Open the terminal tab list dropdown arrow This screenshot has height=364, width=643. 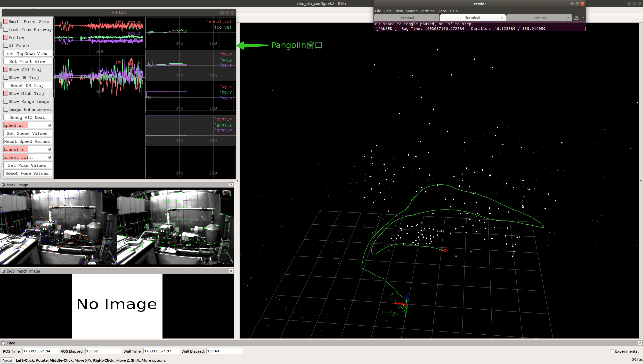(583, 18)
